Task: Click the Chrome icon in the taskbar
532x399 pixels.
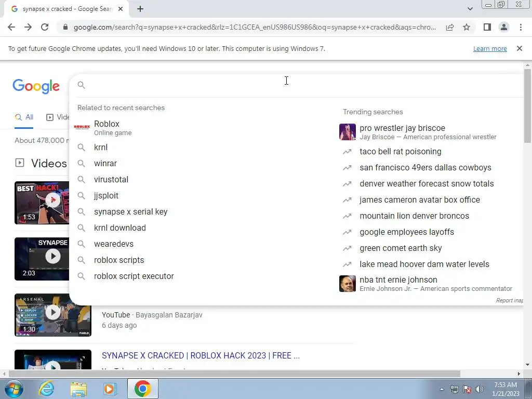Action: click(142, 389)
